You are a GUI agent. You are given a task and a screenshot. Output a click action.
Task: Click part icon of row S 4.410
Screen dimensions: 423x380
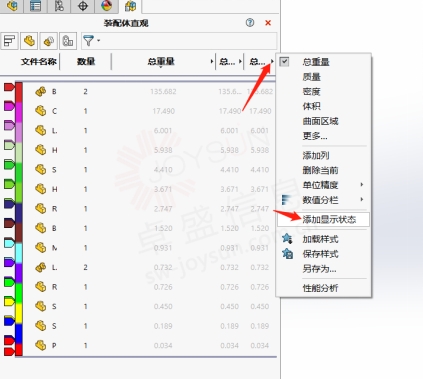point(40,169)
